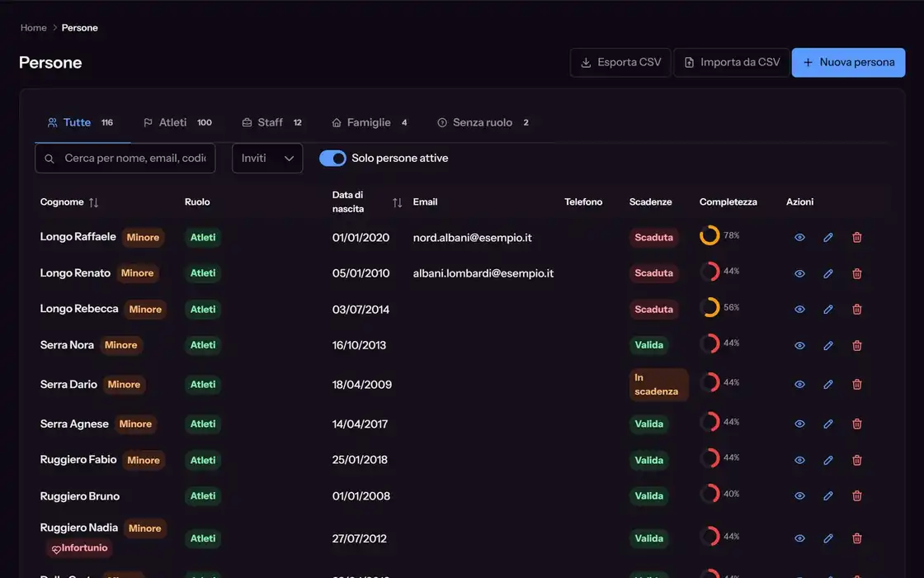This screenshot has width=924, height=578.
Task: Edit Serra Agnese's details
Action: [828, 424]
